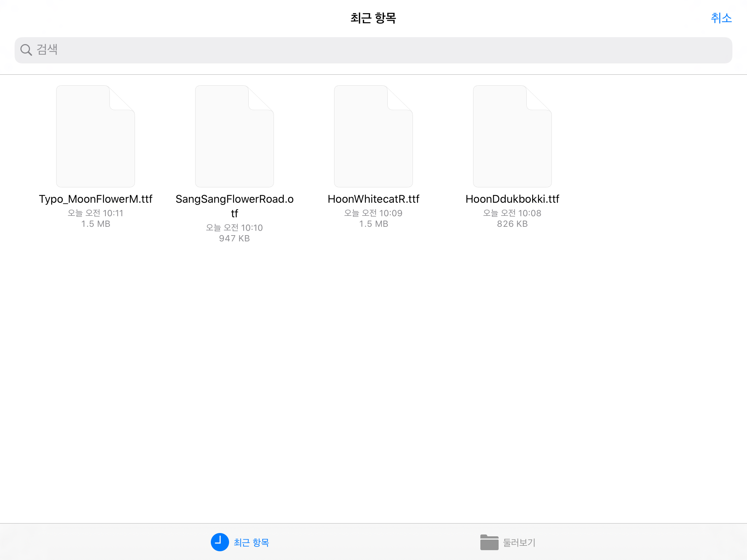Switch to the 최근 항목 tab label
Viewport: 747px width, 560px height.
[x=251, y=542]
